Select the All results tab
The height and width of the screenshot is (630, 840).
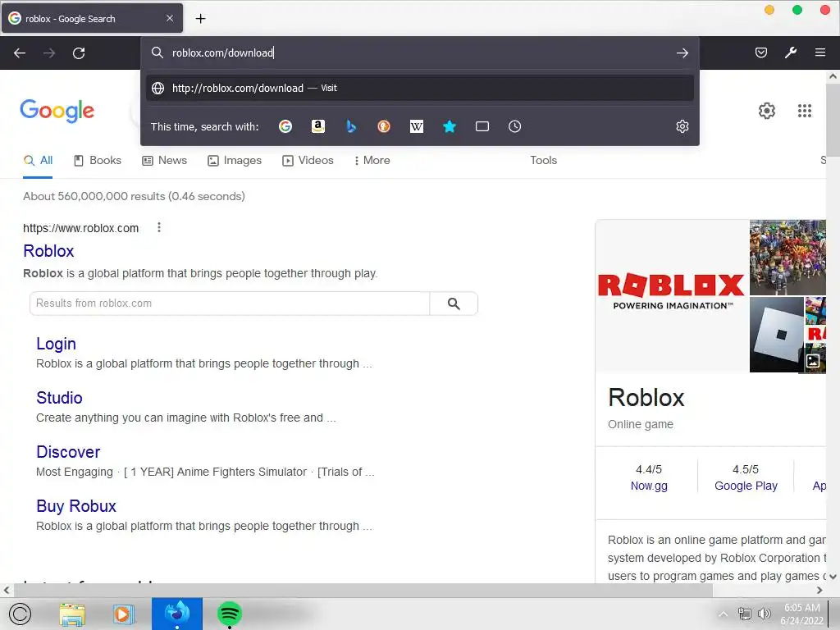point(38,160)
